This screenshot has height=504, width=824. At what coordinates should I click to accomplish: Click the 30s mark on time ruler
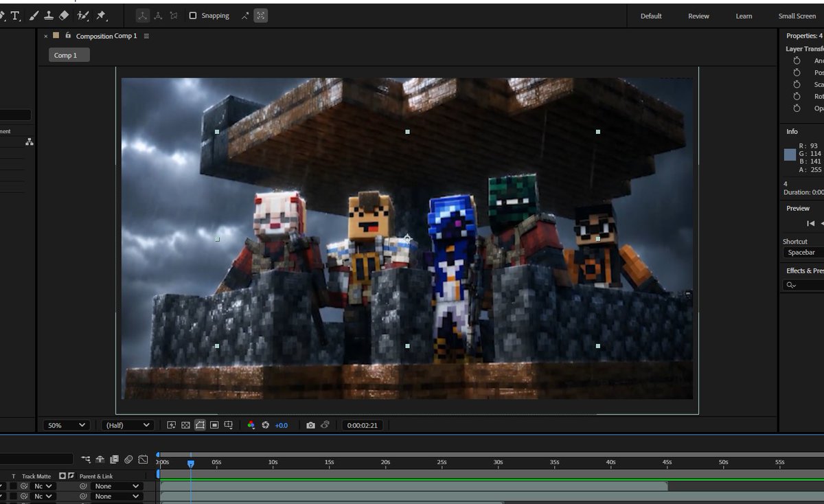[498, 462]
